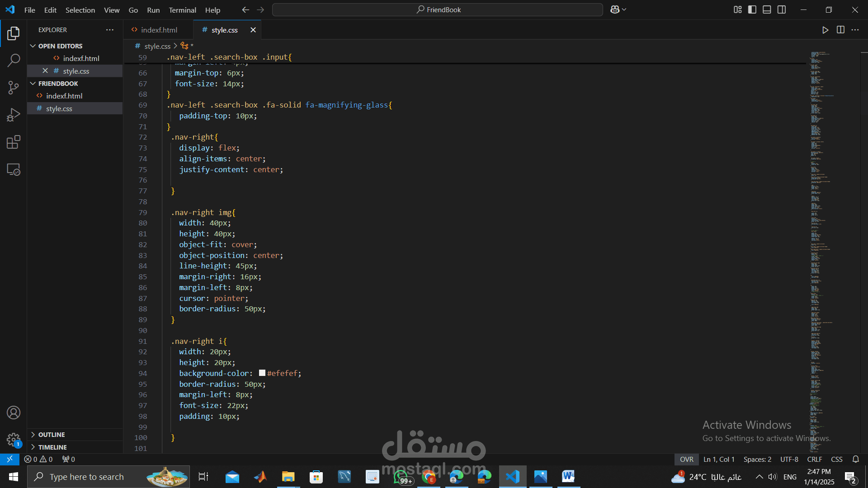Expand the TIMELINE section

tap(52, 447)
